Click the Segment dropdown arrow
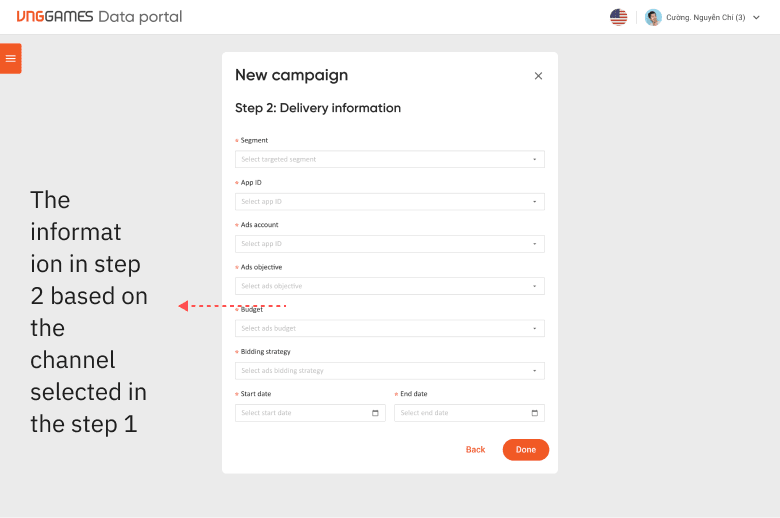Screen dimensions: 780x518 535,159
